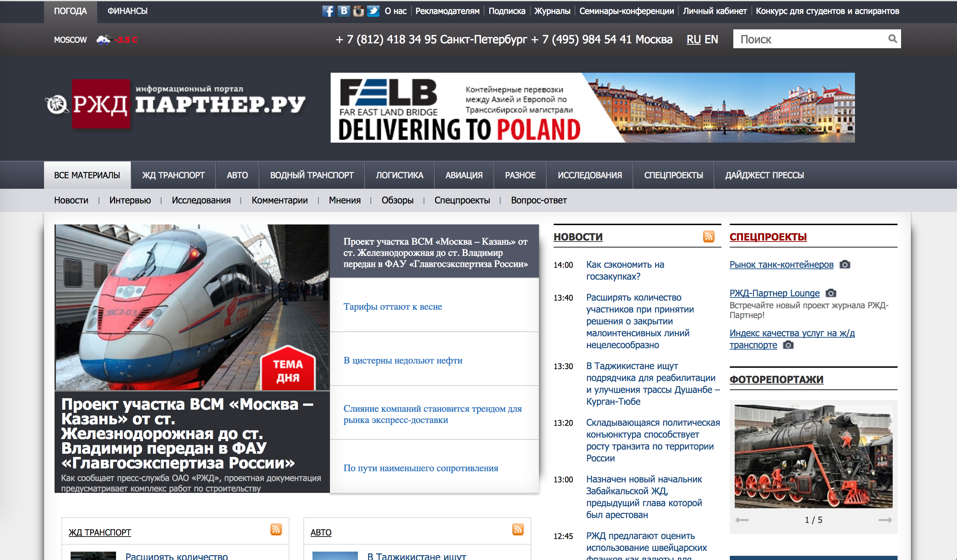Open the Instagram social icon
The image size is (957, 560).
click(x=358, y=11)
